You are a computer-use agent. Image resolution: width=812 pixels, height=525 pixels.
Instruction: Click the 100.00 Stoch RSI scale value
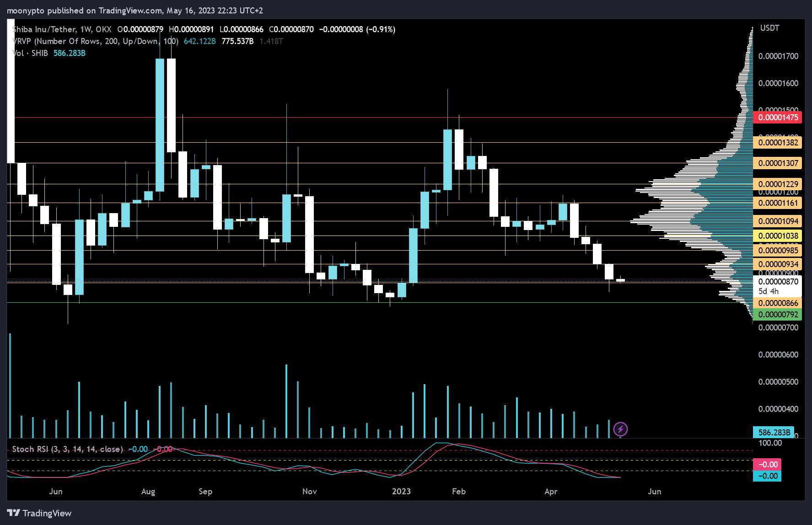pyautogui.click(x=770, y=443)
